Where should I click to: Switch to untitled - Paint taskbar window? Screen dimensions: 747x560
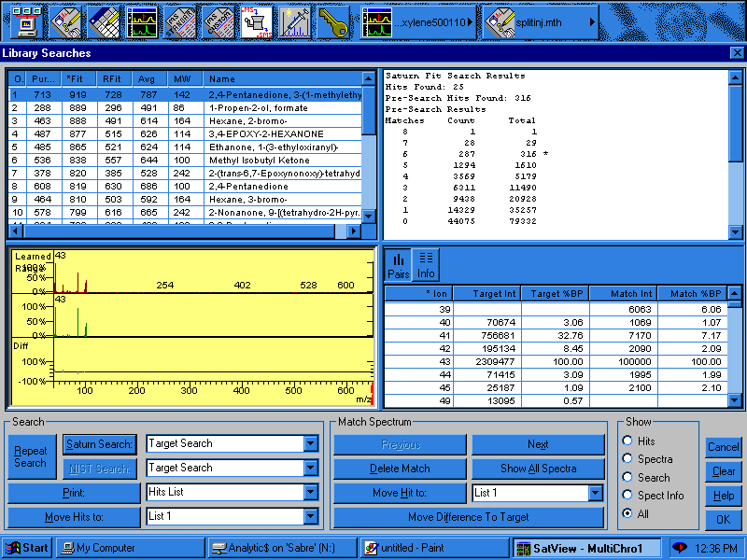pyautogui.click(x=435, y=548)
